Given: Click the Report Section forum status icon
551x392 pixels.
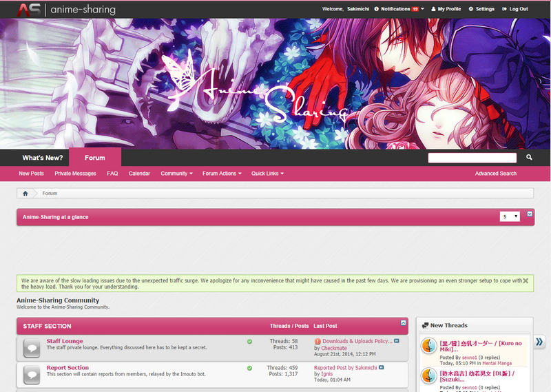Looking at the screenshot, I should 32,374.
